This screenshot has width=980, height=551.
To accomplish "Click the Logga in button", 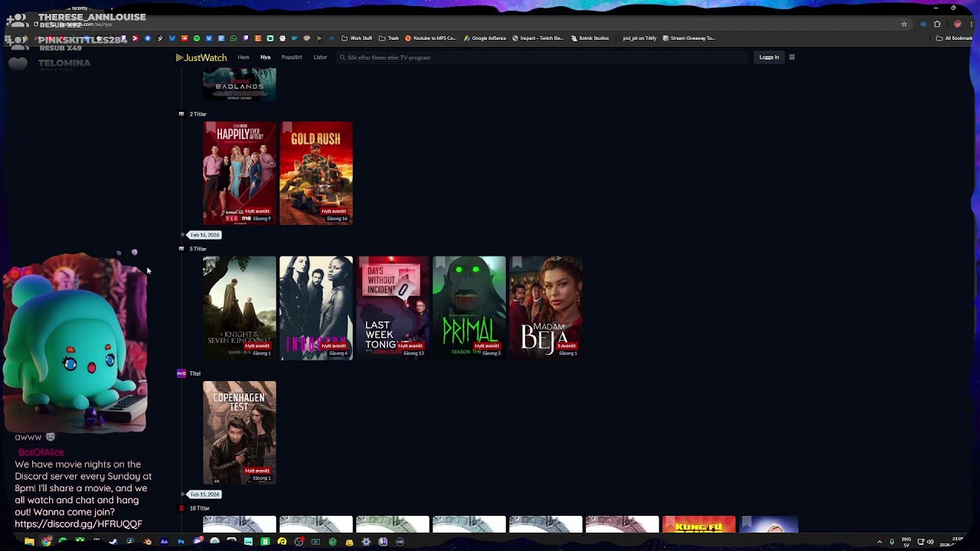I will [x=769, y=57].
